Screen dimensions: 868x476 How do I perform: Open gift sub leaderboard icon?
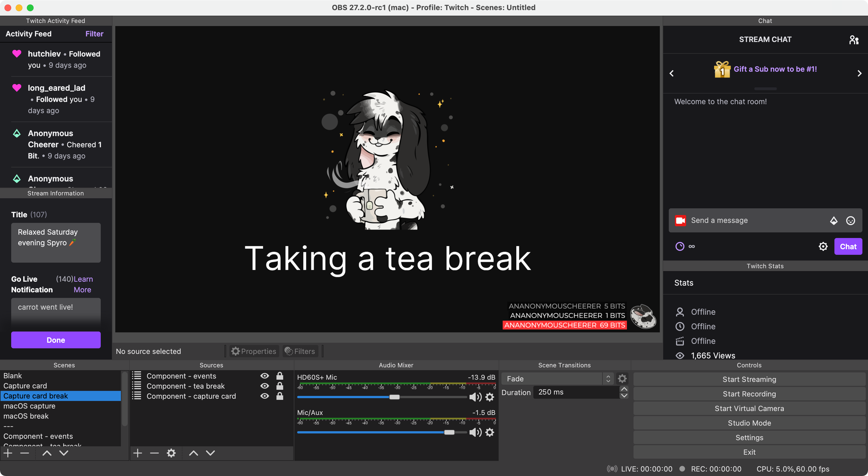[722, 69]
